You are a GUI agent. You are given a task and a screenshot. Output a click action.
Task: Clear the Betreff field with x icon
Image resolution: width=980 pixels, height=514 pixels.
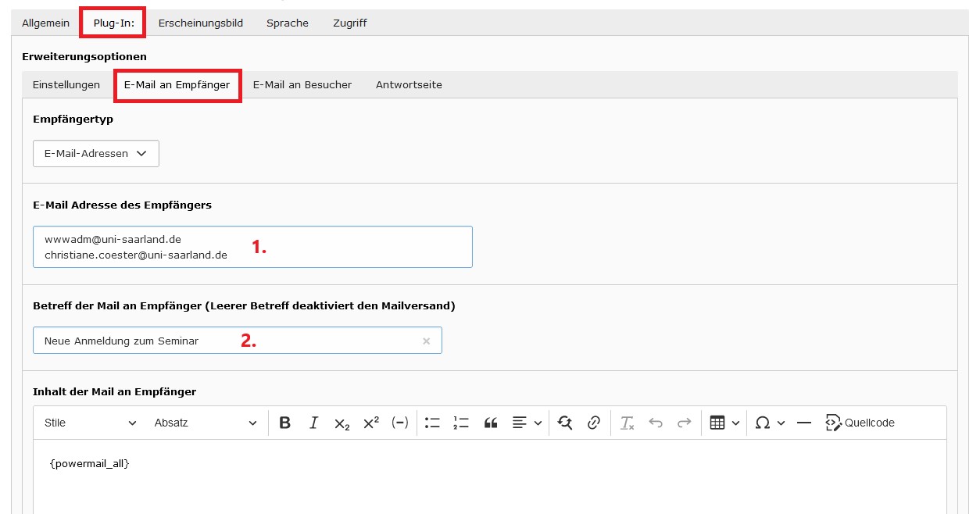pos(426,341)
